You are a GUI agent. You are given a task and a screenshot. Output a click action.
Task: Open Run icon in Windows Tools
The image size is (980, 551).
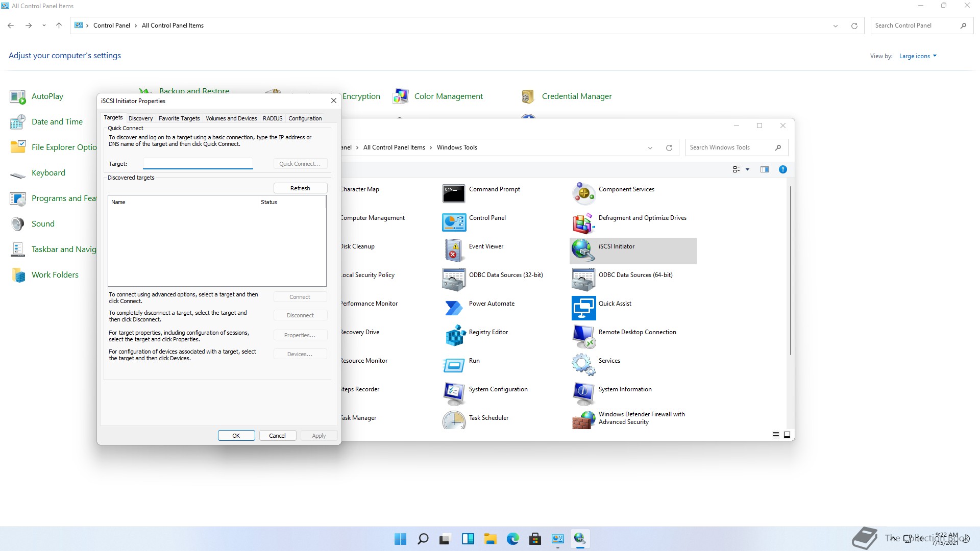pyautogui.click(x=454, y=365)
